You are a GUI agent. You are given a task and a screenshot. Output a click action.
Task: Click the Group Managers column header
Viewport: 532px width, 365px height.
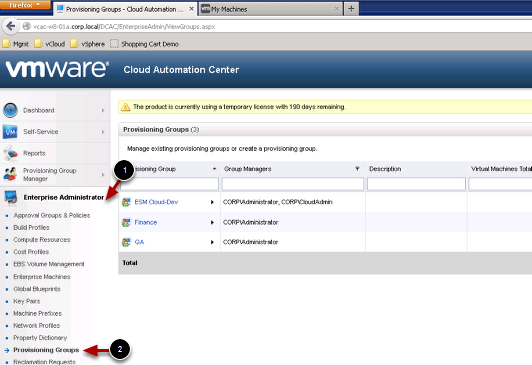[x=248, y=169]
